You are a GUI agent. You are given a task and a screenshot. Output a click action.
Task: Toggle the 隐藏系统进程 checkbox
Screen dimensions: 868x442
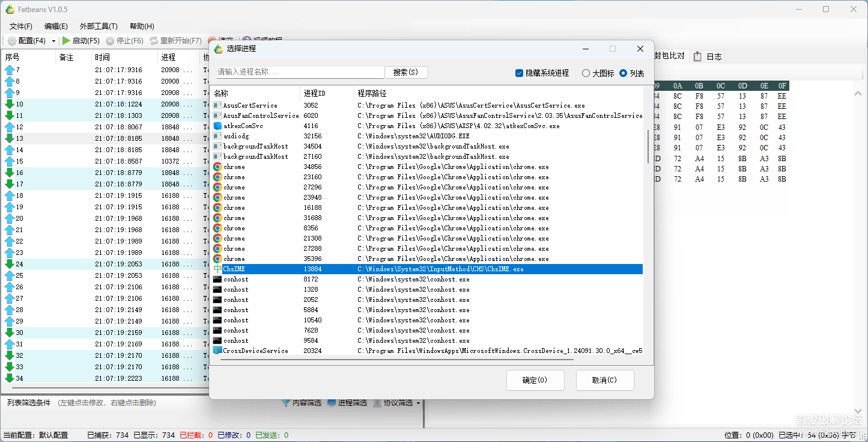coord(518,73)
